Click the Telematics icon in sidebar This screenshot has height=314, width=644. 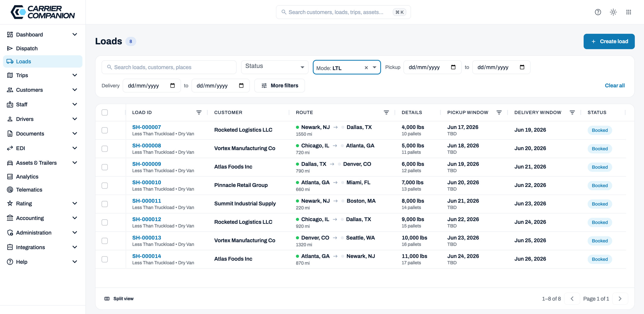tap(10, 190)
